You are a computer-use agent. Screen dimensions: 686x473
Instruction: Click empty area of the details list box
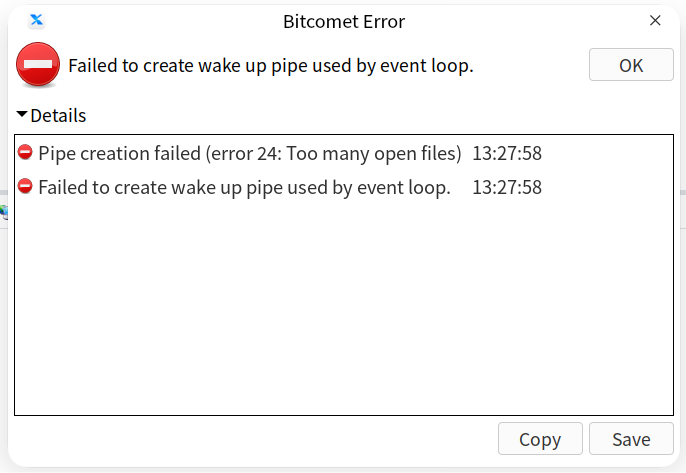344,306
